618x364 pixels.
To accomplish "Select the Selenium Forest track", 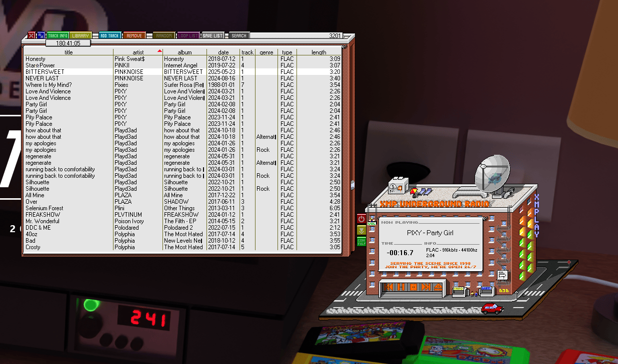I will pos(182,208).
